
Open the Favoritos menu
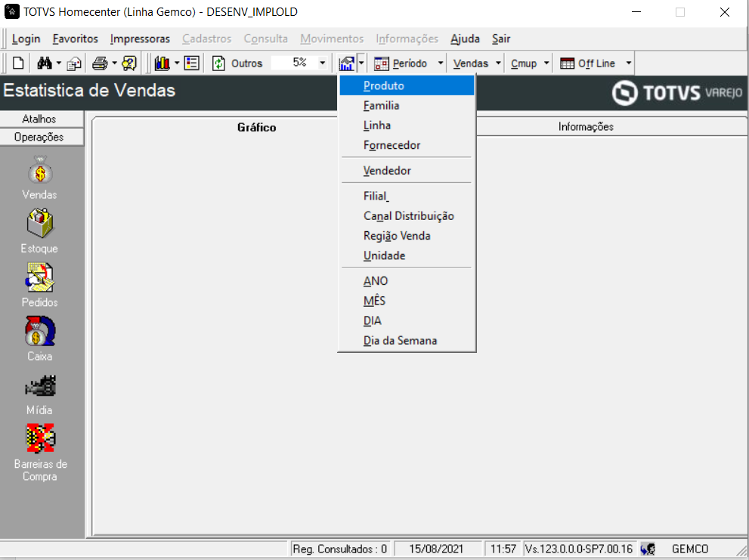click(76, 39)
